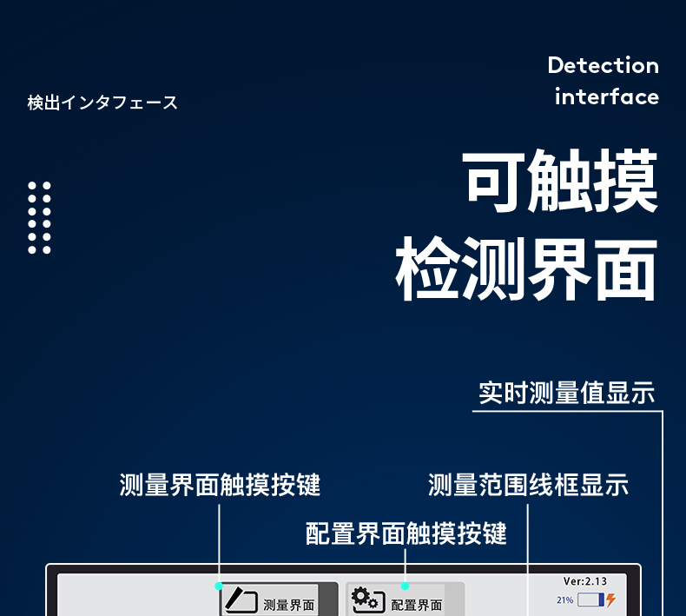Select the 实时测量值显示 callout label
Screen dimensions: 686x616
pos(567,393)
